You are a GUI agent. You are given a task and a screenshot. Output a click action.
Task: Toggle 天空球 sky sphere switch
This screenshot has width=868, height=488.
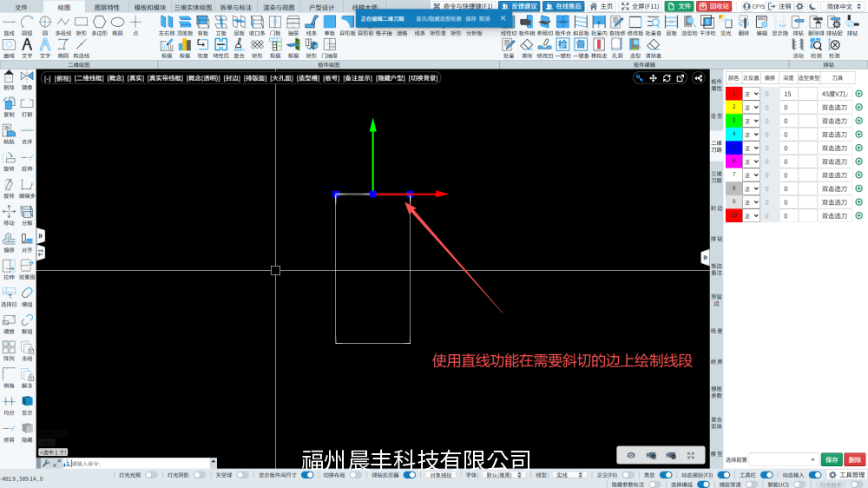tap(242, 475)
